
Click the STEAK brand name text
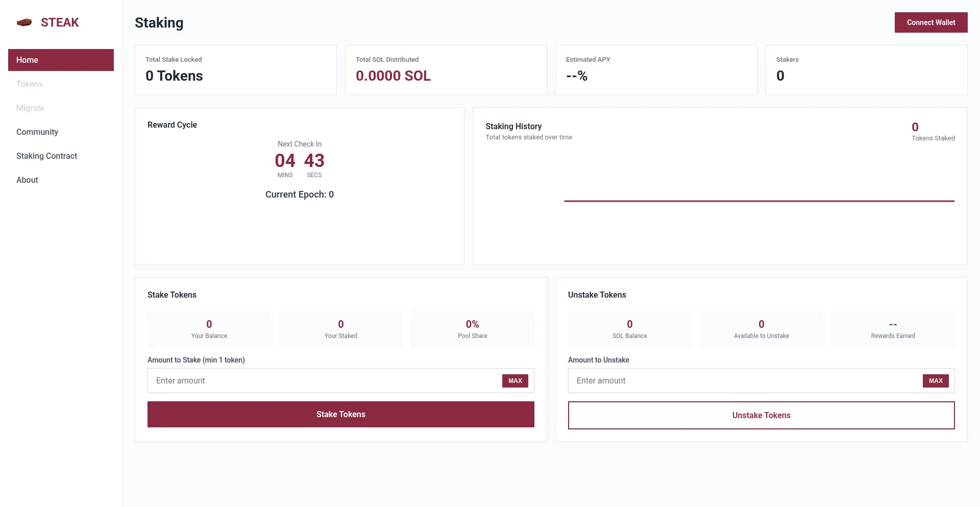tap(60, 22)
